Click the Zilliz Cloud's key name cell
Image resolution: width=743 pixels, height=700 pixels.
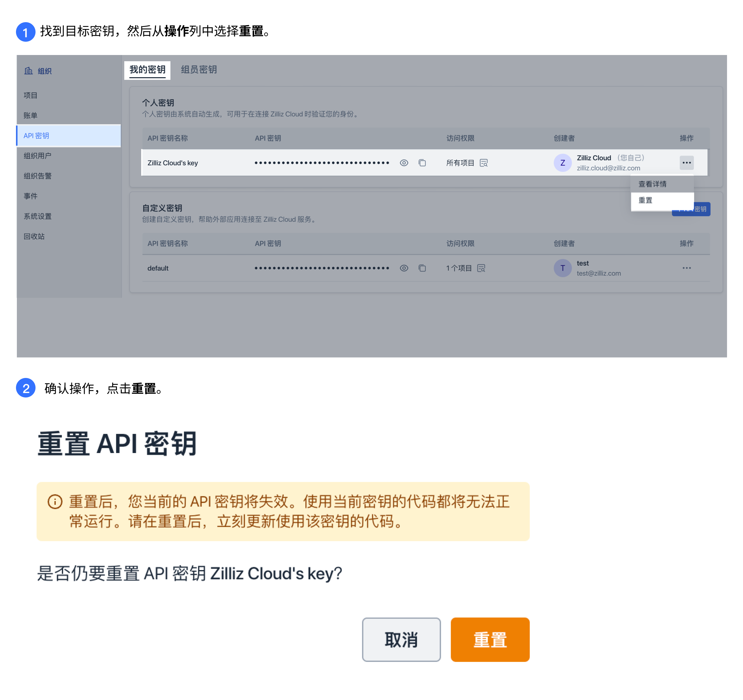tap(173, 163)
